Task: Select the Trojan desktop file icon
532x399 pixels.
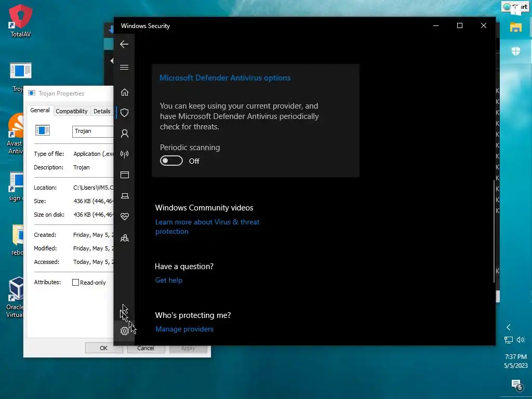Action: (x=20, y=71)
